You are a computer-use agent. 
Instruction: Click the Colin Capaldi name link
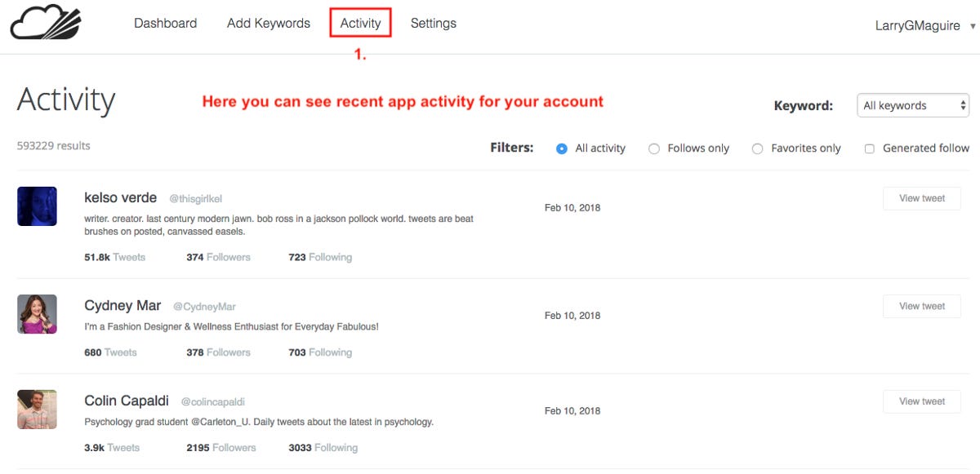pyautogui.click(x=127, y=401)
